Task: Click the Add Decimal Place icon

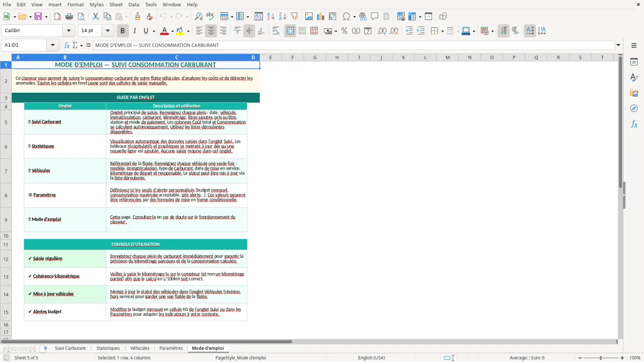Action: pos(382,31)
